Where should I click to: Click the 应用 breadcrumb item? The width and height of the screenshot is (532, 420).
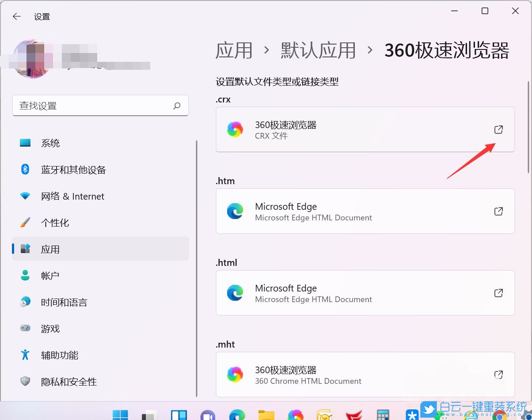pyautogui.click(x=234, y=51)
